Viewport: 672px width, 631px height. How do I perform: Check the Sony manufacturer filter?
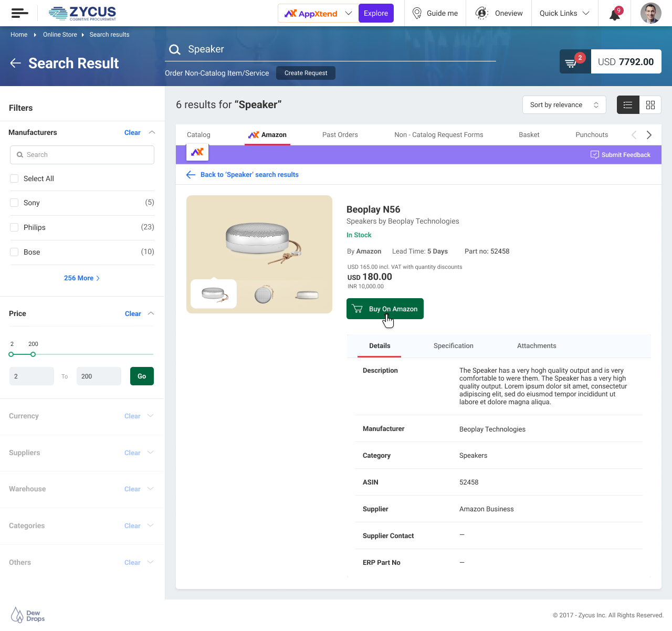coord(14,203)
